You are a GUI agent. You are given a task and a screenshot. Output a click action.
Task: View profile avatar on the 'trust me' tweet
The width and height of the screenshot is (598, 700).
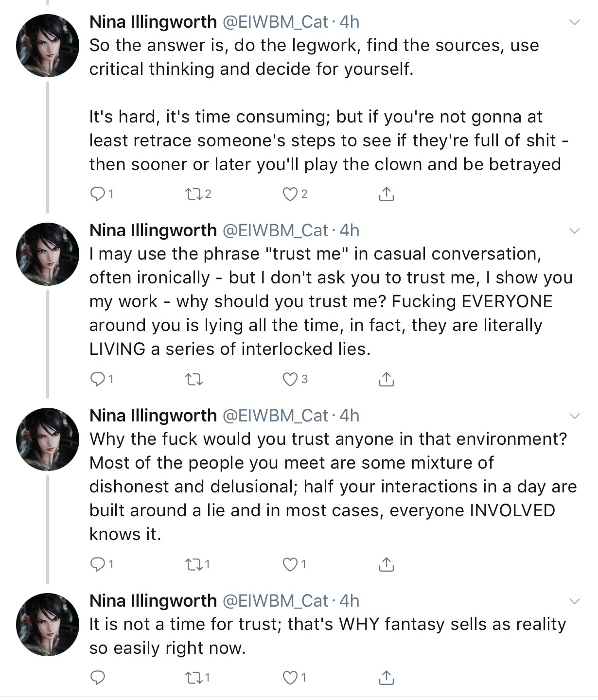coord(48,254)
